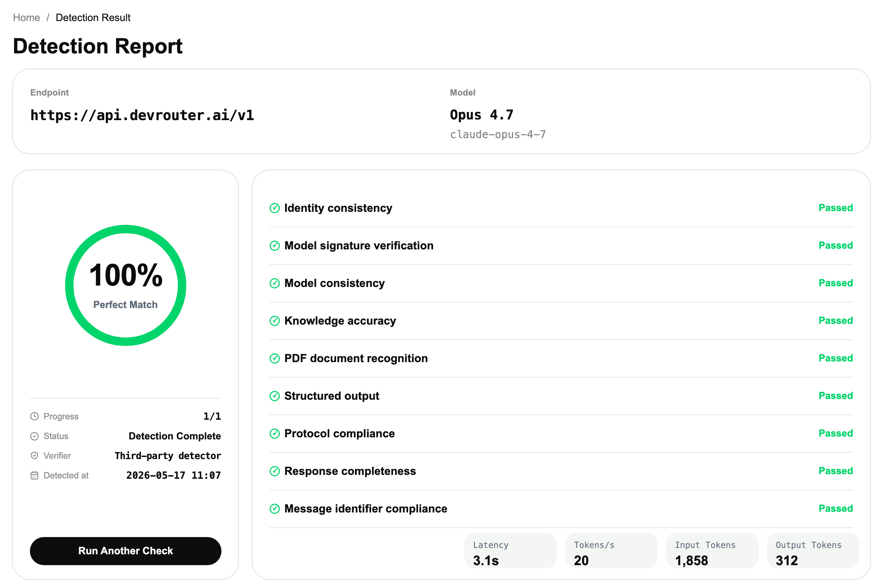Click the Endpoint field label
The width and height of the screenshot is (883, 588).
point(50,93)
